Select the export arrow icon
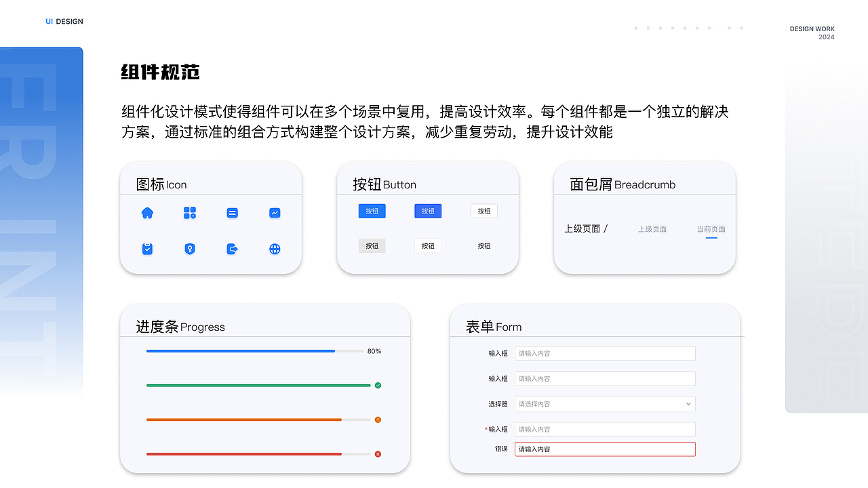 click(x=232, y=249)
